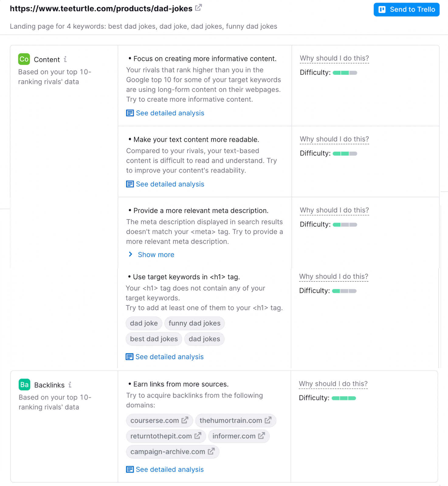Select the funny dad jokes keyword chip
The width and height of the screenshot is (448, 486).
[x=195, y=323]
